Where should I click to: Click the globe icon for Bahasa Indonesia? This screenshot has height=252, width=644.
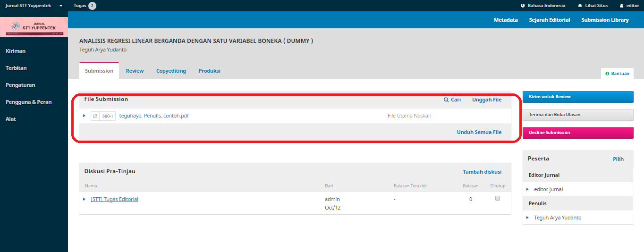[523, 6]
